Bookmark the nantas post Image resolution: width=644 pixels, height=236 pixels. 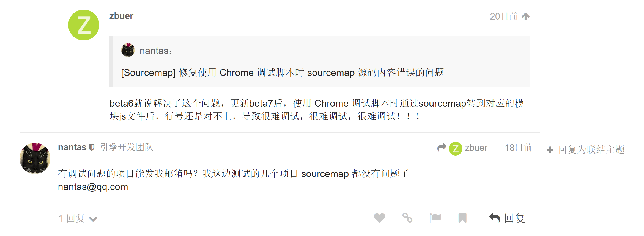click(462, 218)
